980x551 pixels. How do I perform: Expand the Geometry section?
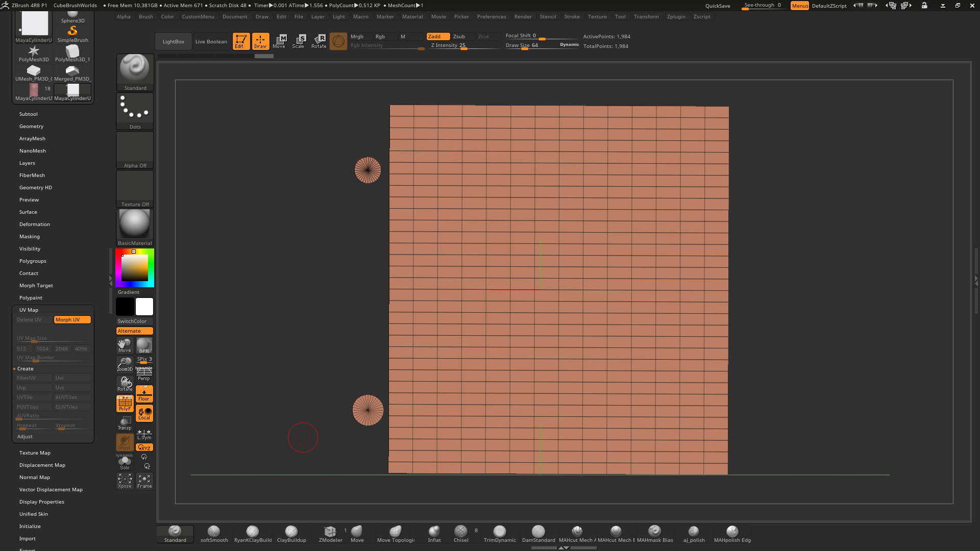[x=31, y=126]
